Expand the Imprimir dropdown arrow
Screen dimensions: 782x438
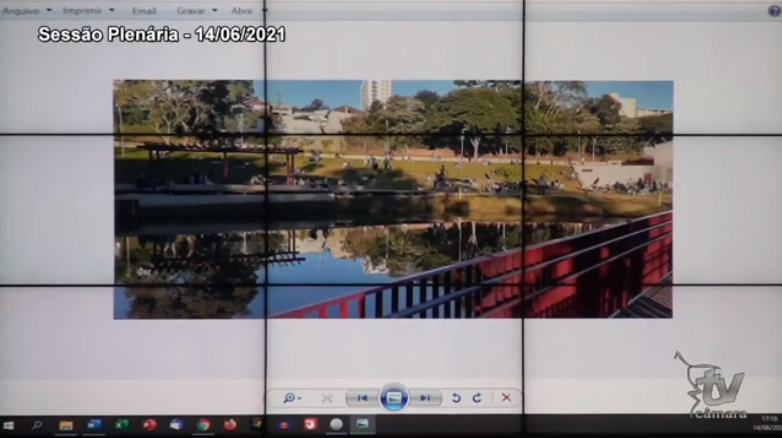112,10
